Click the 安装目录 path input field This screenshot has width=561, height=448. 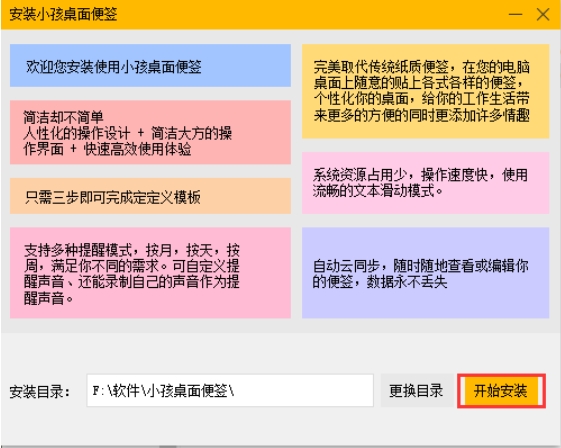tap(230, 391)
